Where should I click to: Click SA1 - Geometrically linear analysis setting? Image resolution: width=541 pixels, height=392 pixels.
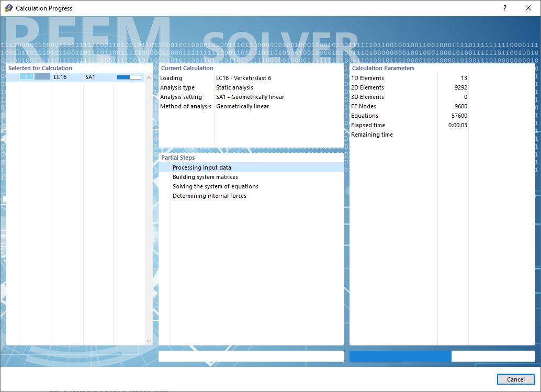click(x=250, y=97)
